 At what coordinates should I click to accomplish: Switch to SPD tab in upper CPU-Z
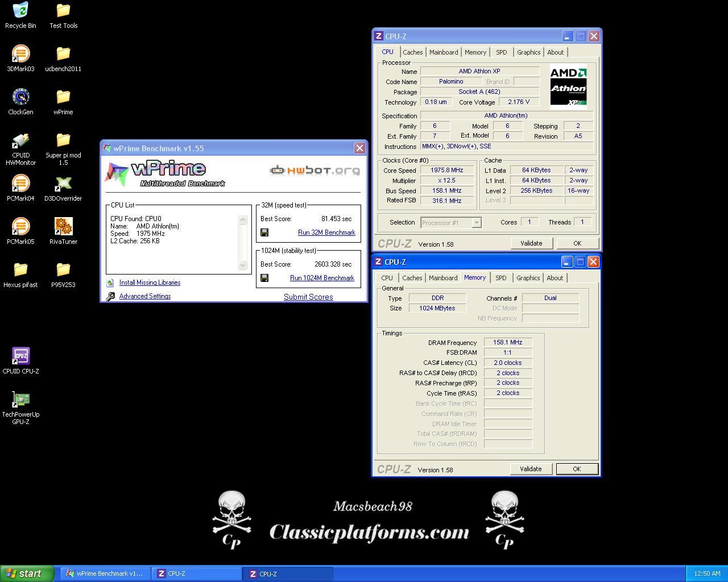pos(501,52)
